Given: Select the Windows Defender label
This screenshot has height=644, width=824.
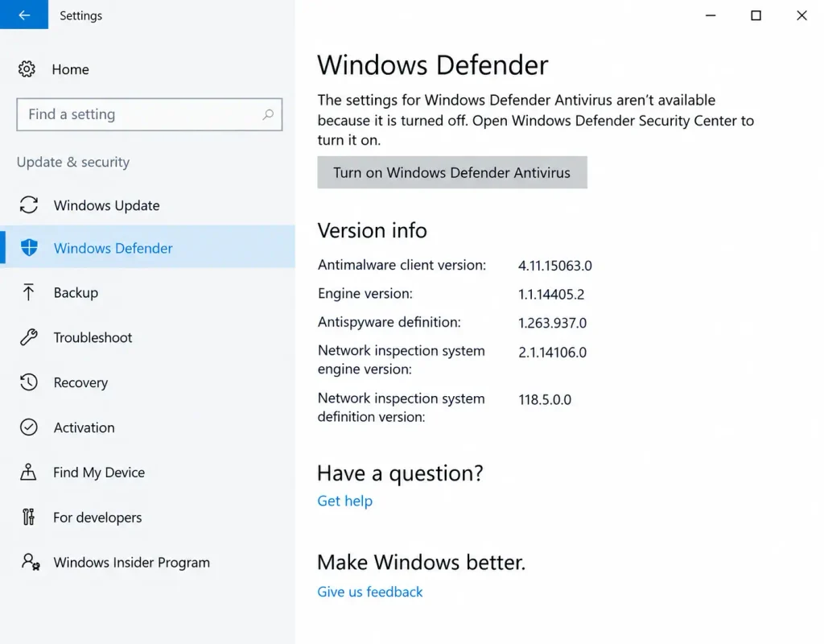Looking at the screenshot, I should tap(113, 248).
